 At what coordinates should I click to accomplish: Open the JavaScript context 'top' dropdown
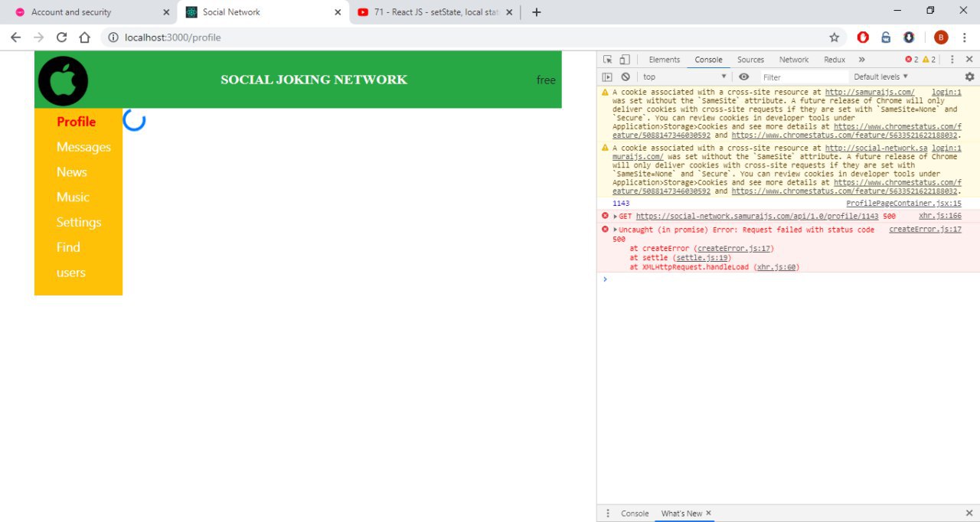(684, 77)
